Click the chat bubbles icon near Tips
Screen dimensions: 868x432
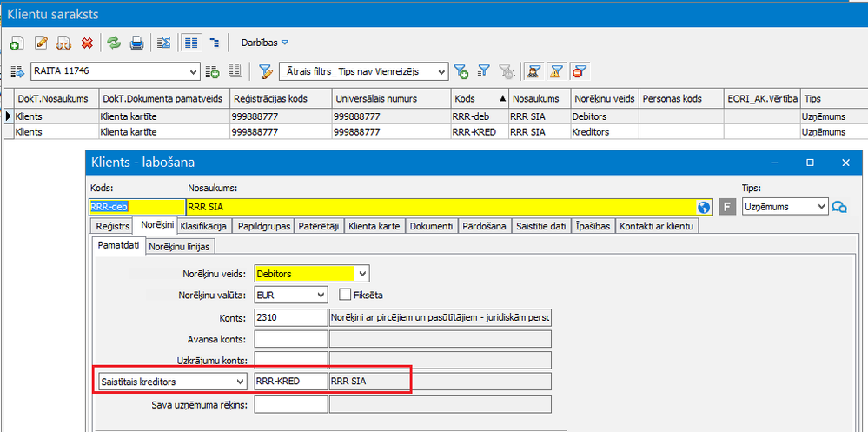pos(839,207)
